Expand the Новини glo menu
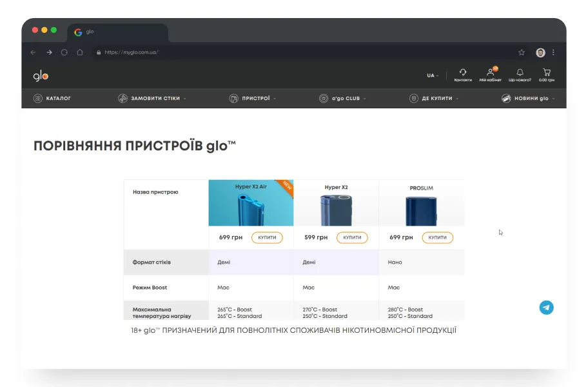The height and width of the screenshot is (387, 588). click(553, 99)
